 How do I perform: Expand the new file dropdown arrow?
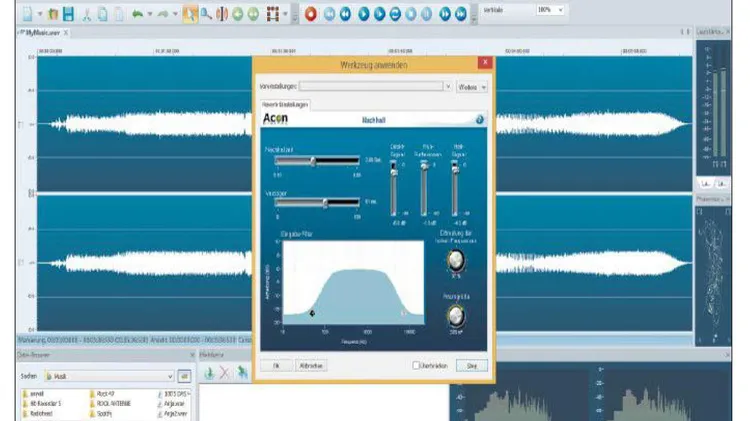point(40,14)
